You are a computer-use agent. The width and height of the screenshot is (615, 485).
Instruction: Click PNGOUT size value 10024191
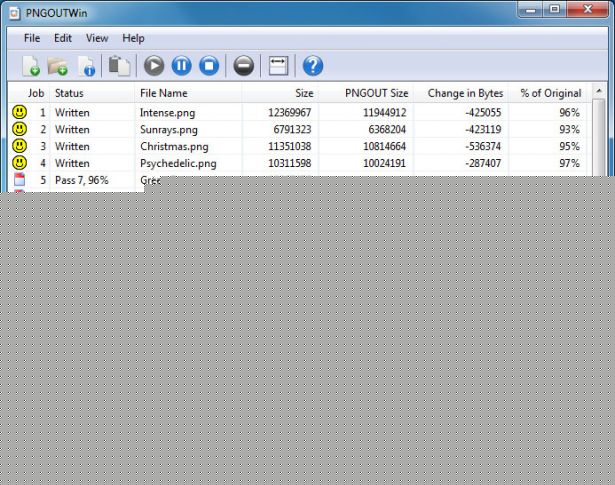coord(384,163)
